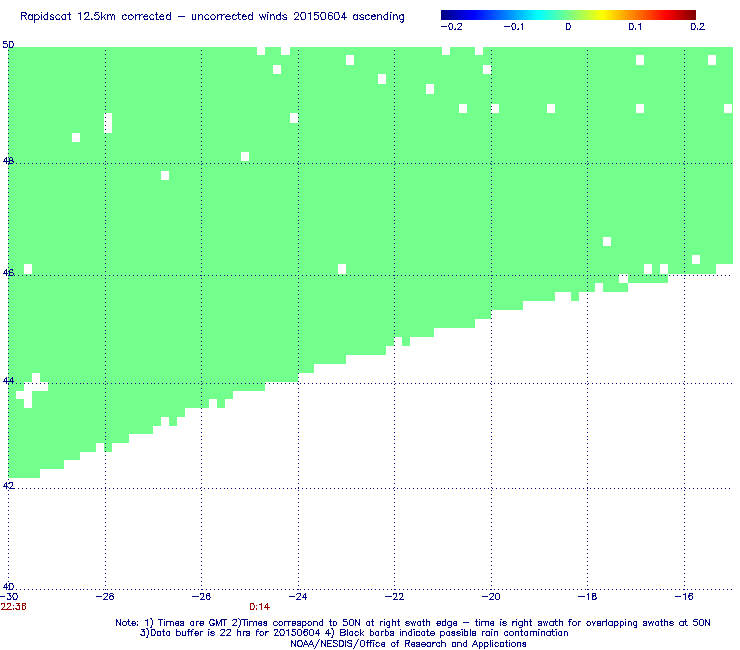Click the -20 longitude axis label
Image resolution: width=740 pixels, height=650 pixels.
(491, 597)
